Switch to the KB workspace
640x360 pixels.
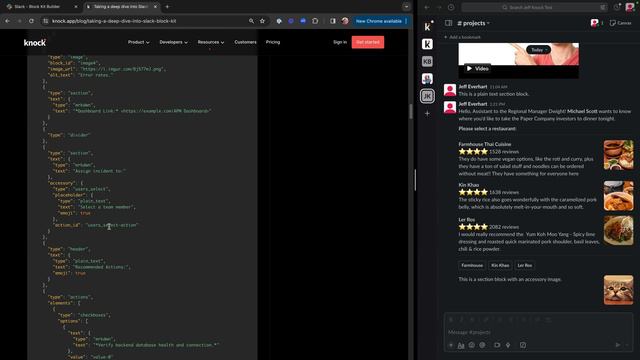point(427,61)
